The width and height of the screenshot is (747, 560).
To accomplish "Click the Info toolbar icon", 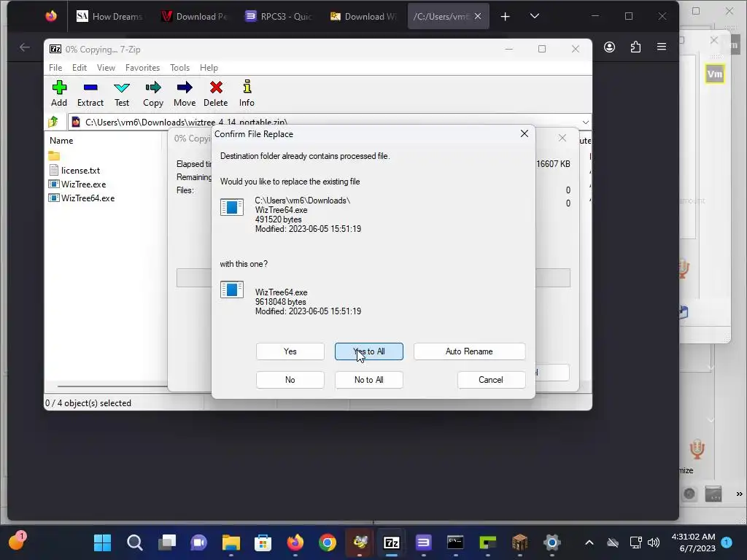I will tap(247, 93).
